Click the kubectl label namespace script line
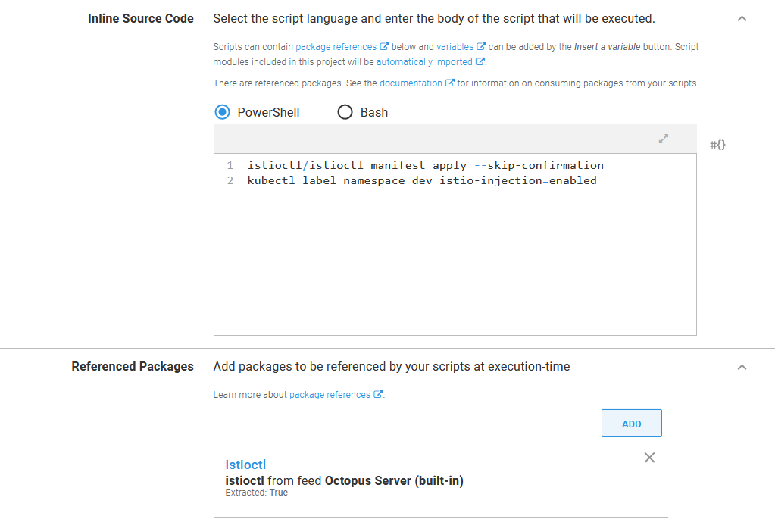This screenshot has height=532, width=775. pos(420,180)
